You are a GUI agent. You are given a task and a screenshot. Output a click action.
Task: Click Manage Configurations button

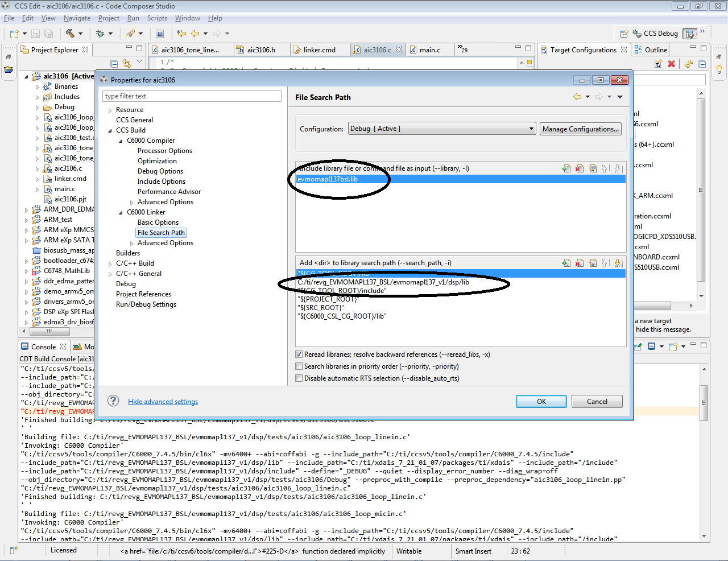coord(581,129)
